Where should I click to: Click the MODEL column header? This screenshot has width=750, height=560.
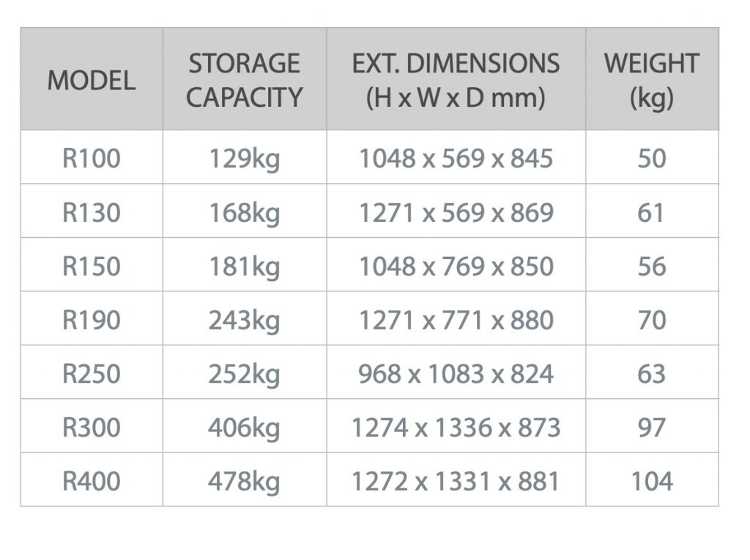pos(92,80)
